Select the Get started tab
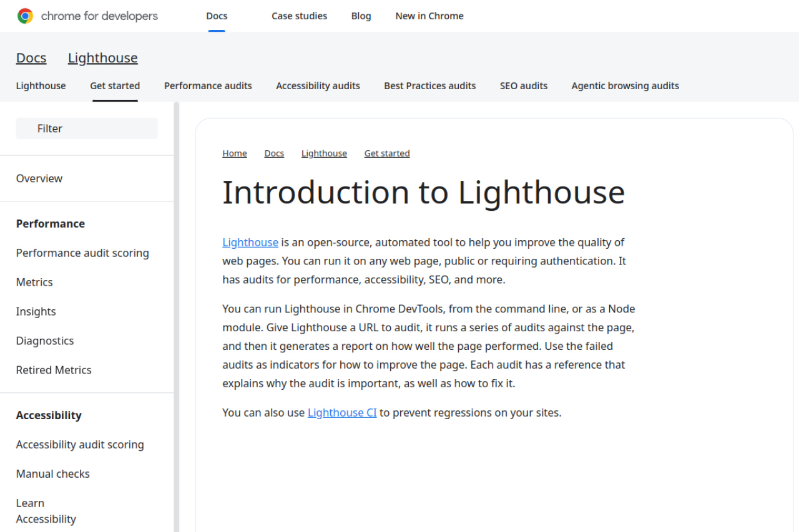Screen dimensions: 799x532 tap(115, 86)
